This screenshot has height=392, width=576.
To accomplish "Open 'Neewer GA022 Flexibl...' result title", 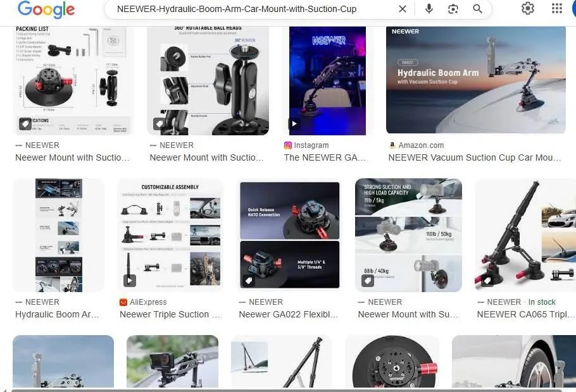I will click(289, 314).
